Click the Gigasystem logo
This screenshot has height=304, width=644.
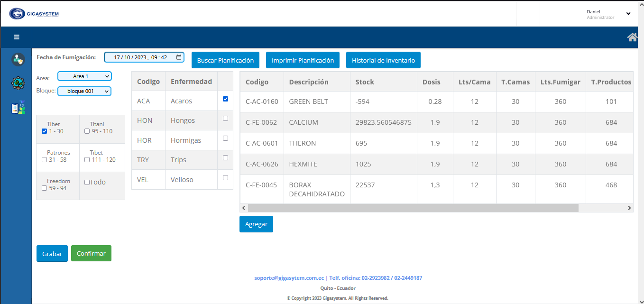point(34,14)
